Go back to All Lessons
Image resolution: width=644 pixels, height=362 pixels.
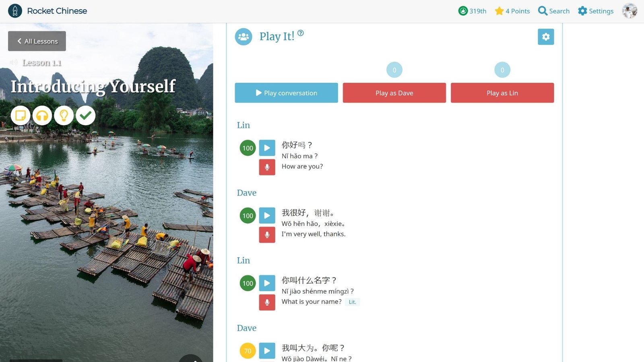pyautogui.click(x=37, y=41)
